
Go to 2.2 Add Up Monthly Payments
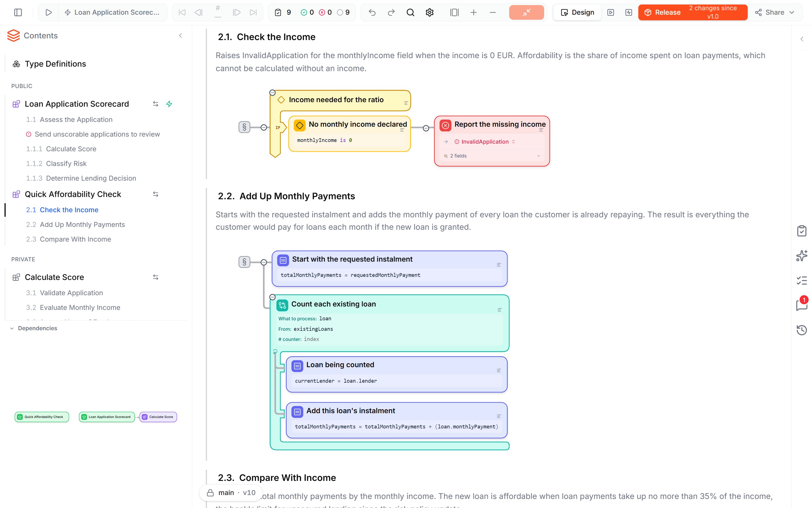(x=76, y=224)
